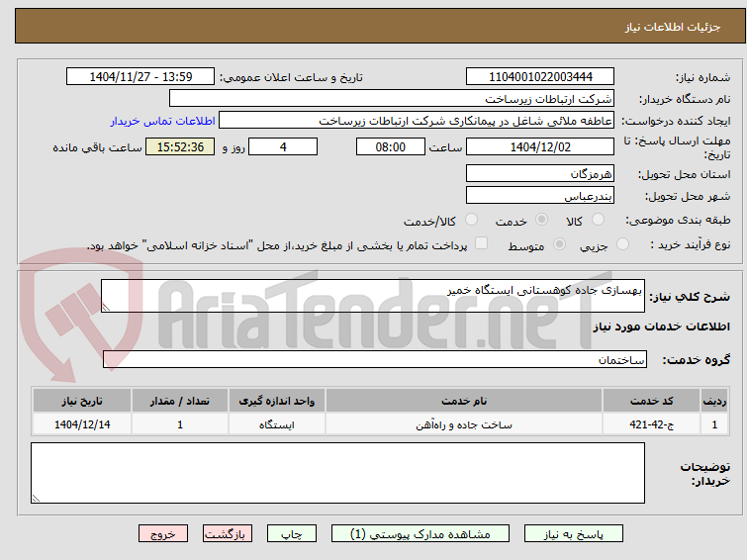Select the جزیی purchase type radio
Viewport: 747px width, 560px height.
click(622, 244)
